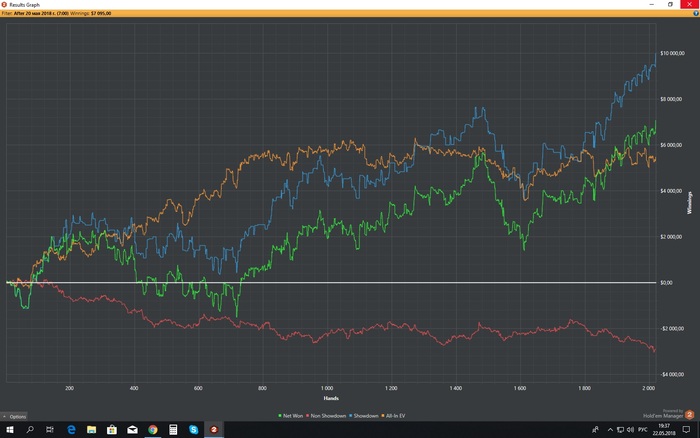
Task: Open Microsoft Store from the taskbar
Action: point(112,430)
